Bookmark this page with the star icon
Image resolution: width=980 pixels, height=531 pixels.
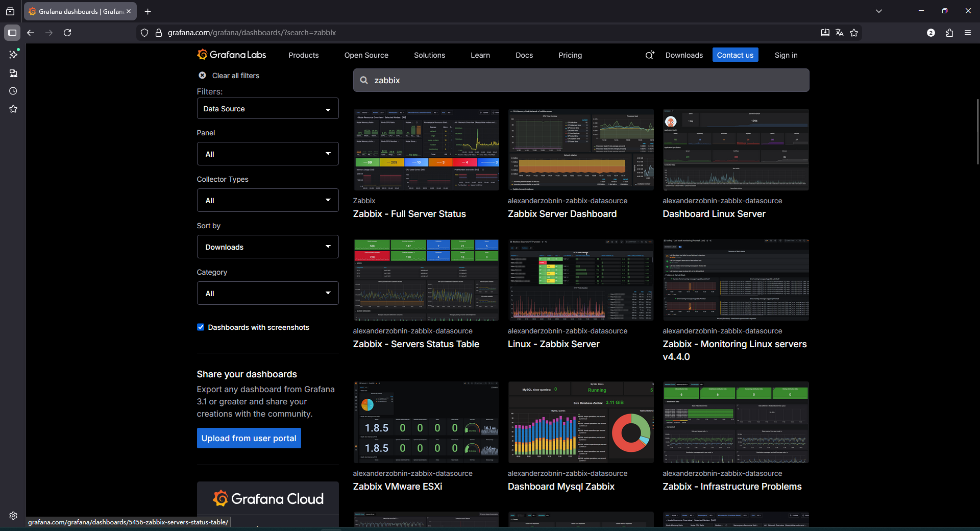coord(854,33)
